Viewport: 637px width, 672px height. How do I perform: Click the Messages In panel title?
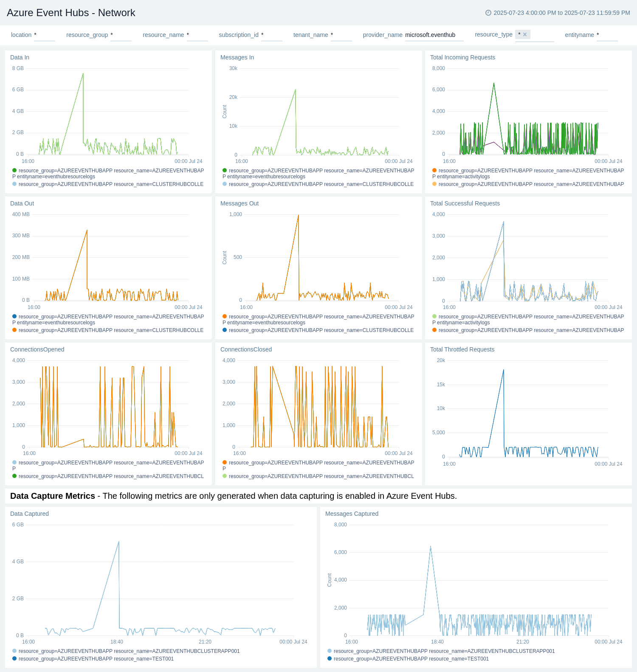point(237,57)
